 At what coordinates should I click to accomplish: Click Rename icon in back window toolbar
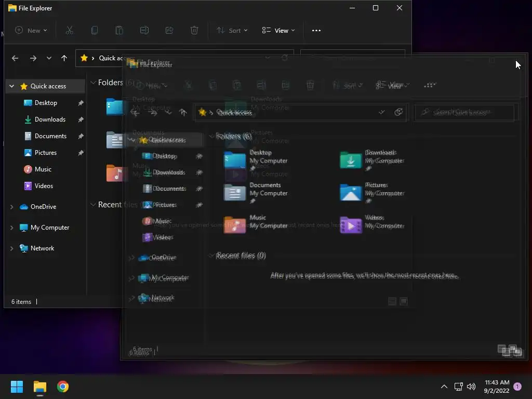(144, 31)
